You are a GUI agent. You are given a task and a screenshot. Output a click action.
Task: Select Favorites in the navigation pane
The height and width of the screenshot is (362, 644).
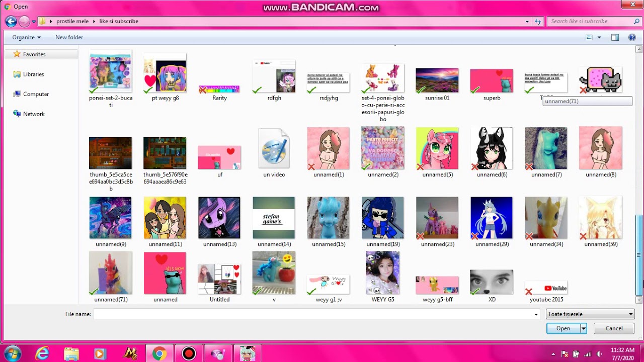click(34, 54)
